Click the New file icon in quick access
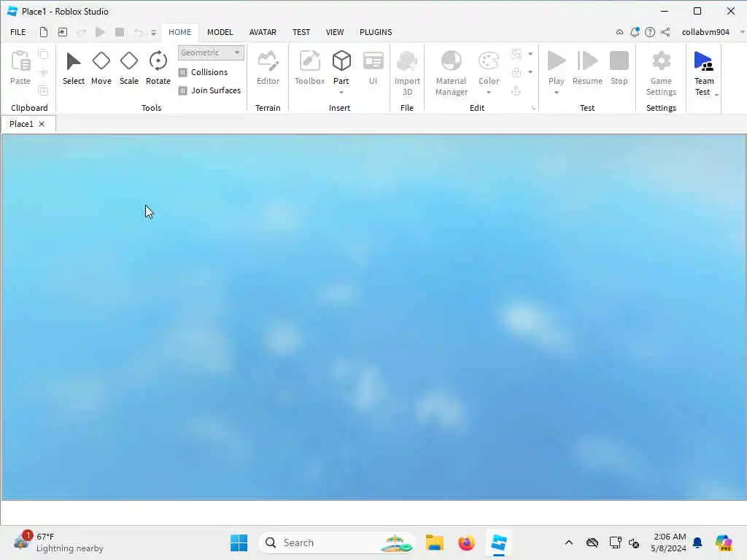Viewport: 747px width, 560px height. point(43,32)
